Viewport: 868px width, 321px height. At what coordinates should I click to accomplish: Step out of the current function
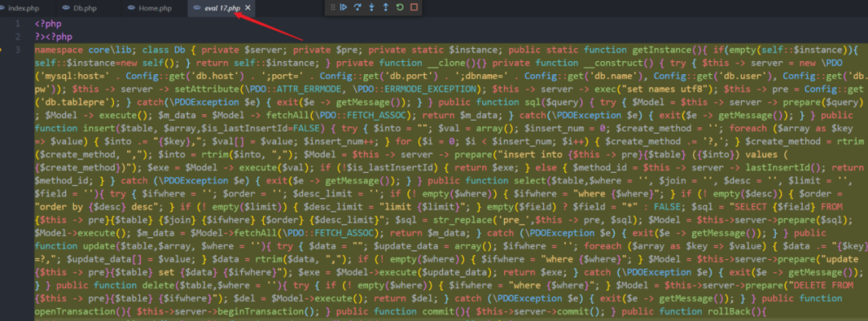tap(386, 7)
